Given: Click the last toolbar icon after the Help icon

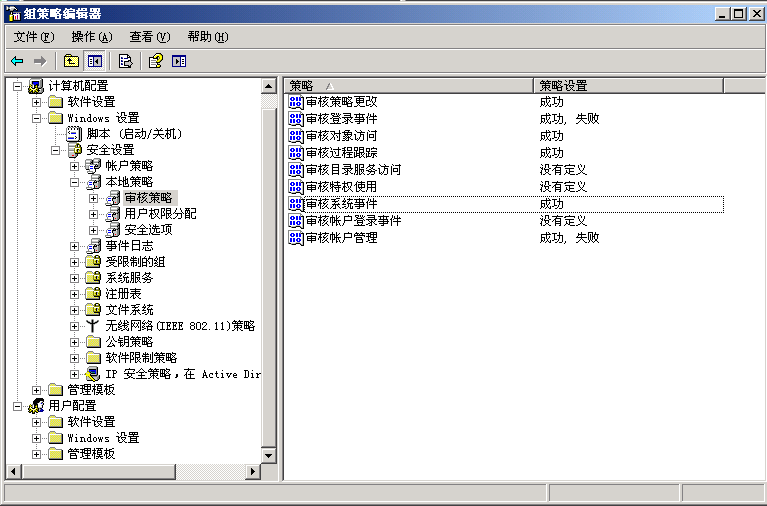Looking at the screenshot, I should coord(179,61).
